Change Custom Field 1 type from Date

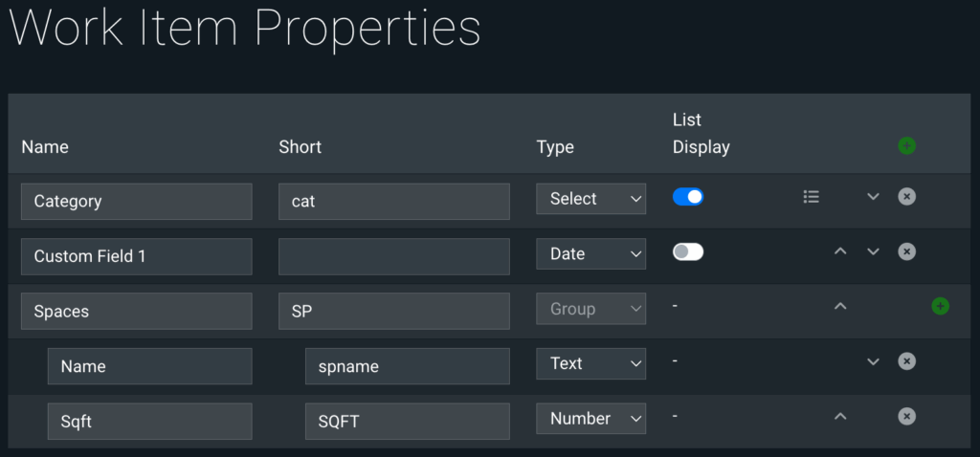coord(590,254)
